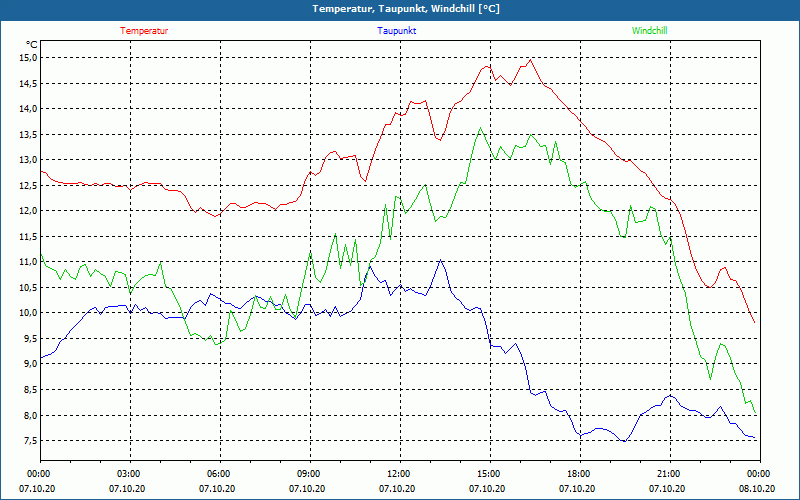The image size is (800, 500).
Task: Click the '07.10.20' date under 06:00
Action: (x=217, y=488)
